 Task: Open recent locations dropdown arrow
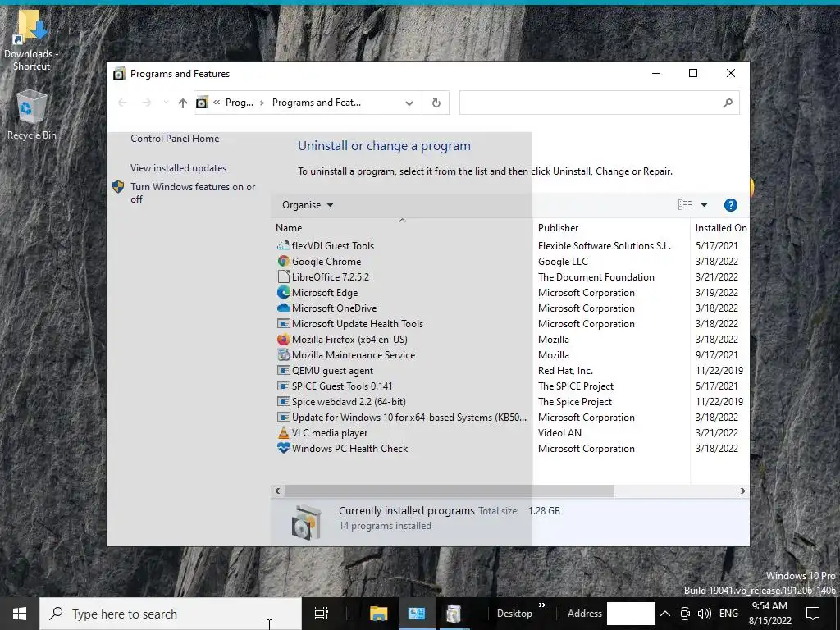pos(166,103)
